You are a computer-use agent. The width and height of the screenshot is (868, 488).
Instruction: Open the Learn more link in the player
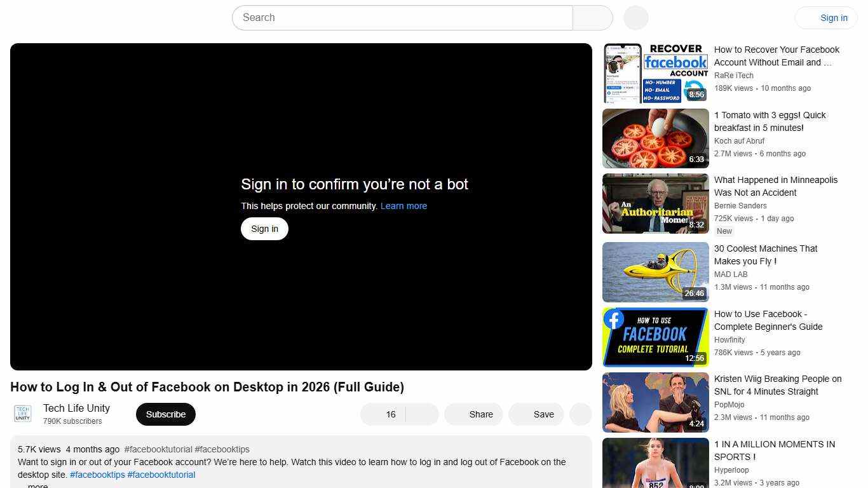(x=403, y=206)
